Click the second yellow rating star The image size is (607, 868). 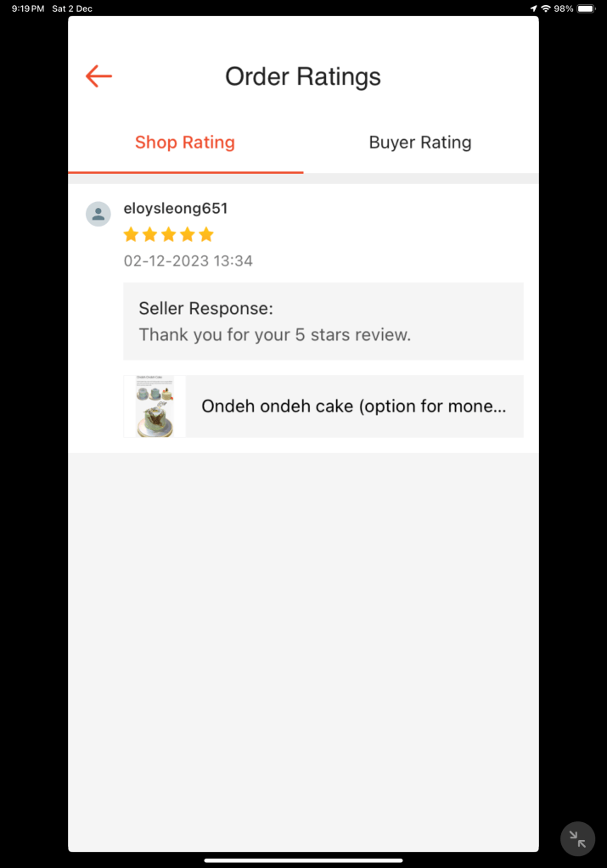coord(149,235)
